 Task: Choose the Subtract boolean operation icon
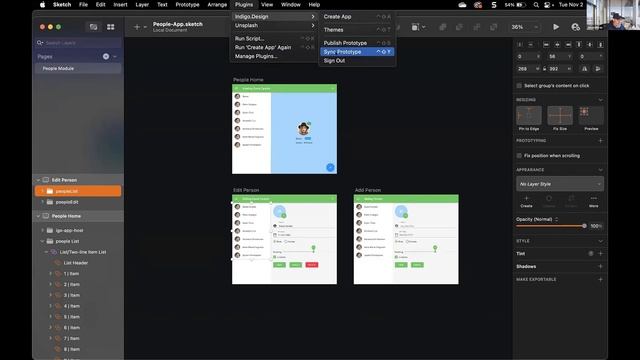[459, 27]
